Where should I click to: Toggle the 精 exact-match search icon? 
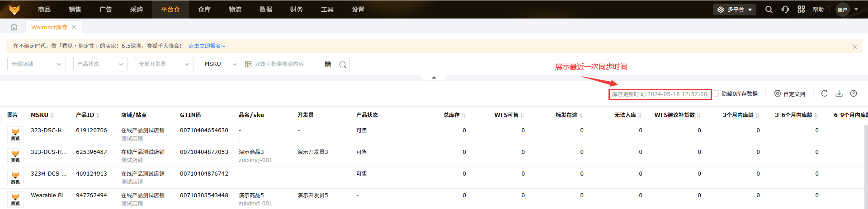coord(328,64)
